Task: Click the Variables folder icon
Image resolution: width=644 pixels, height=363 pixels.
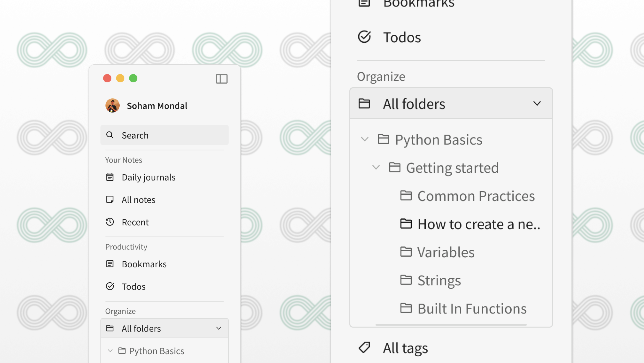Action: 406,252
